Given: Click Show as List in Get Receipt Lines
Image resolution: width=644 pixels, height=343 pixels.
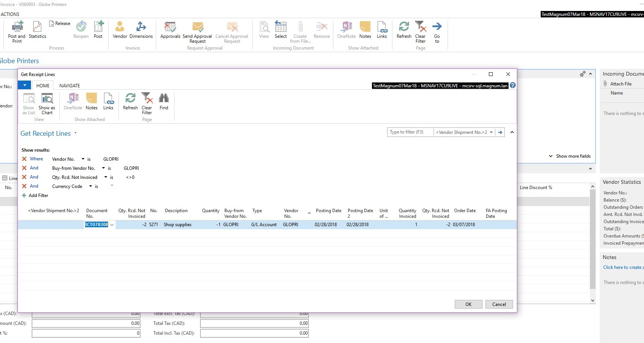Looking at the screenshot, I should (29, 104).
